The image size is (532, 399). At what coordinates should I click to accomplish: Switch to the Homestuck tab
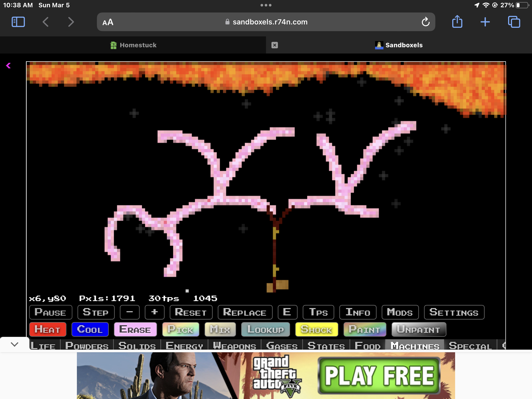[x=133, y=45]
